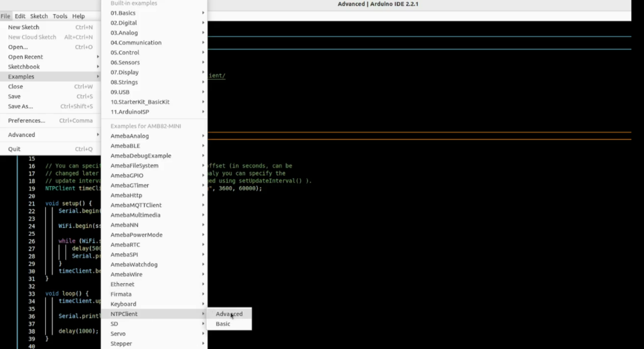This screenshot has height=349, width=644.
Task: Open AmebaPowerMode examples submenu
Action: 154,235
